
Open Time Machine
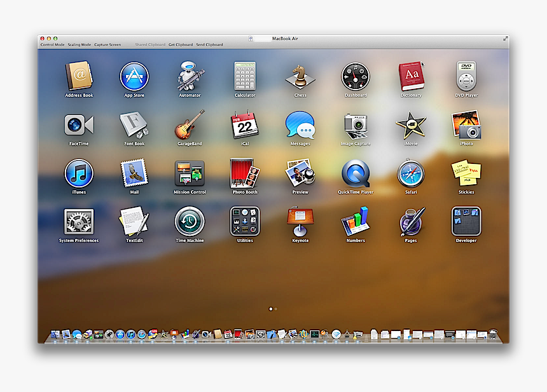point(190,222)
